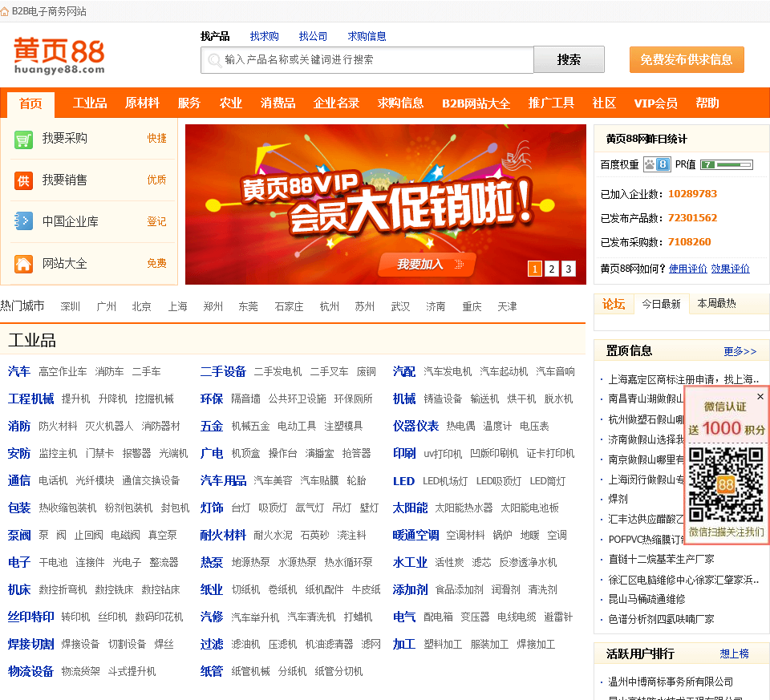Open 帮助 in navigation bar

tap(707, 103)
